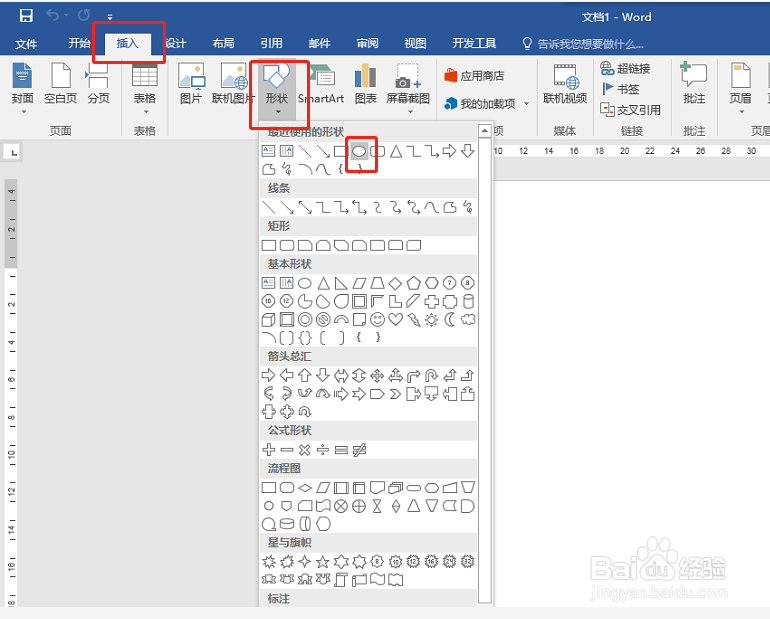This screenshot has height=619, width=770.
Task: Select the plain rectangle under 矩形
Action: point(269,245)
